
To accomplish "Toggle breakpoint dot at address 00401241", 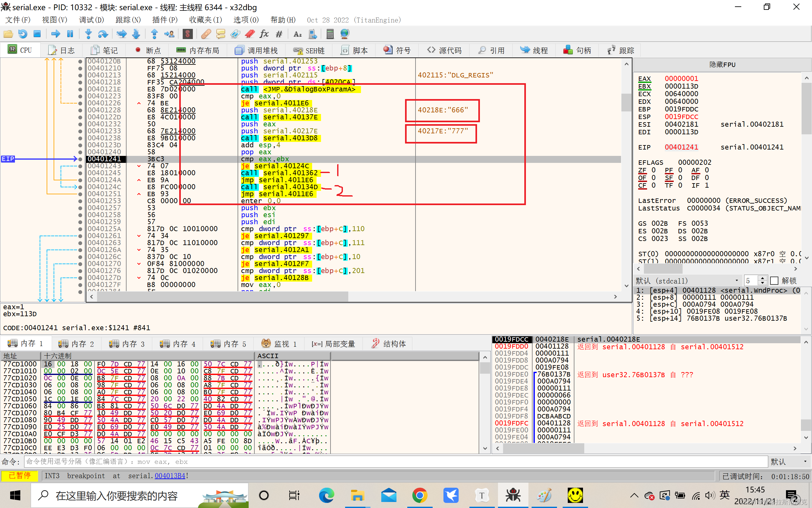I will point(80,159).
